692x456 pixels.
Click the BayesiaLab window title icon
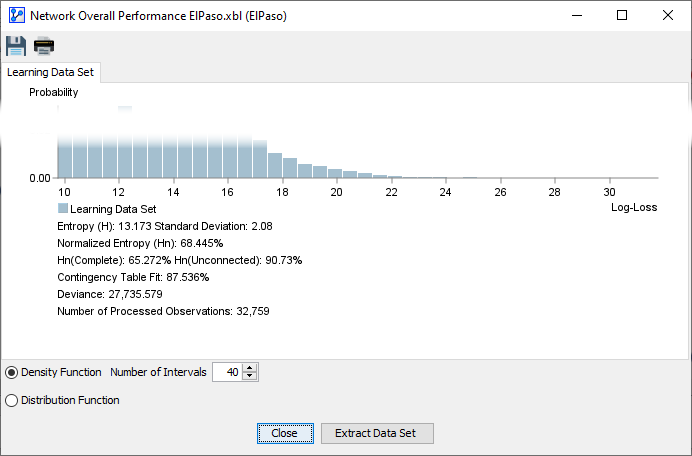click(17, 15)
